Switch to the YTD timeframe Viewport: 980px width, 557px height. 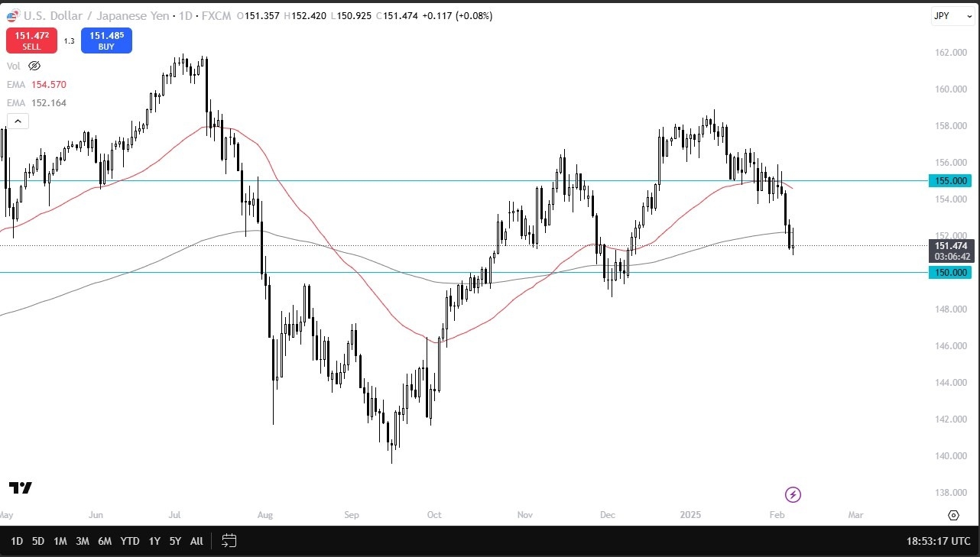pyautogui.click(x=129, y=541)
